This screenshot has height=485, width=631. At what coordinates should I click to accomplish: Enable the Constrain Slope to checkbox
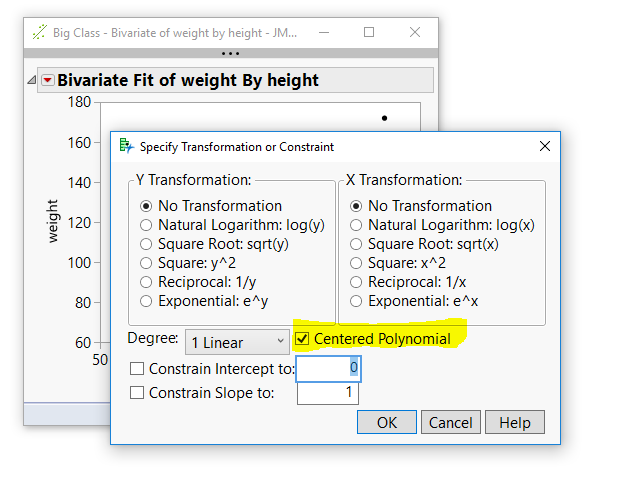[x=137, y=393]
